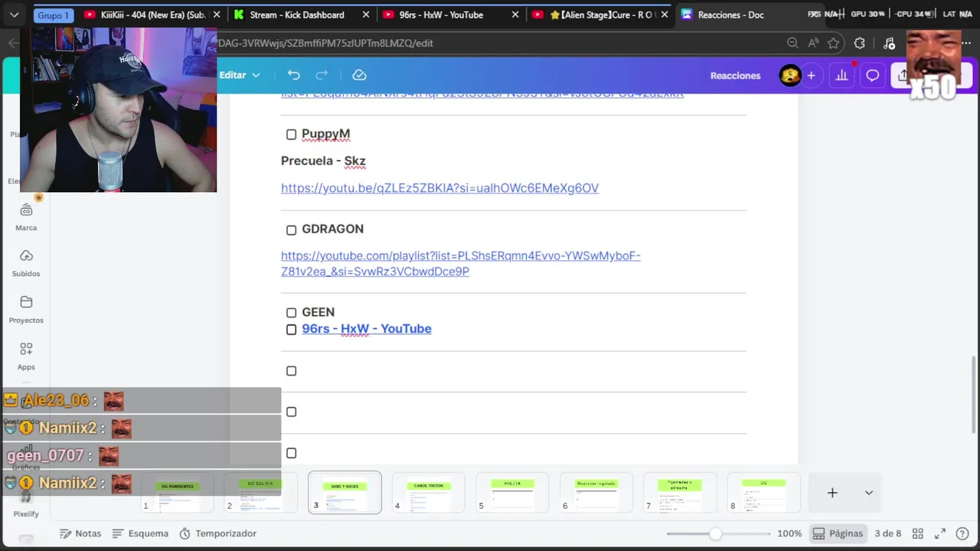Tick the GEEN checkbox
The height and width of the screenshot is (551, 980).
coord(291,312)
